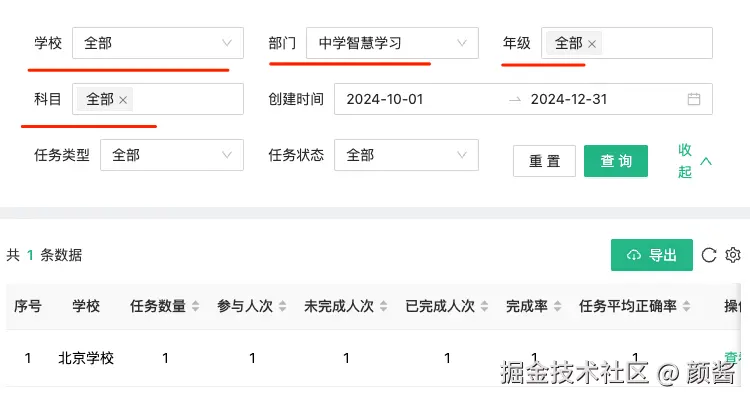Sort by 未完成人次 column arrows
Screen dimensions: 750x401
click(384, 307)
